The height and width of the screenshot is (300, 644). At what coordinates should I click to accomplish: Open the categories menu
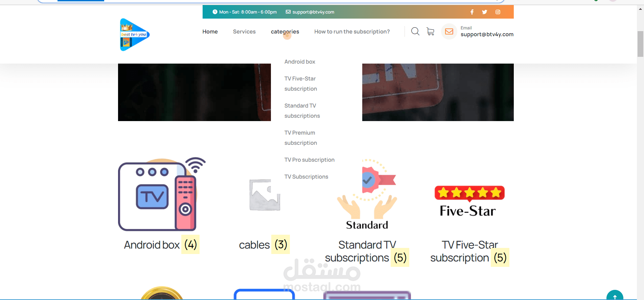pyautogui.click(x=285, y=31)
